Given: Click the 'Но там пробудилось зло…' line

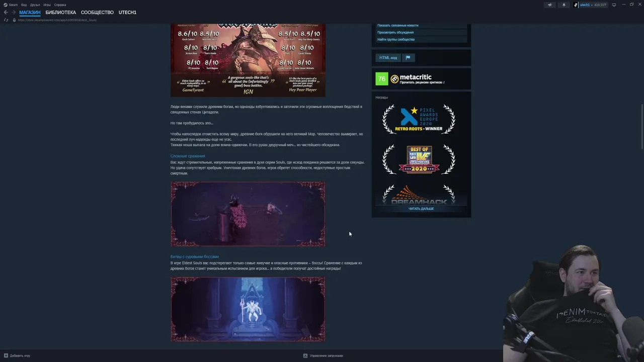Looking at the screenshot, I should (x=192, y=123).
